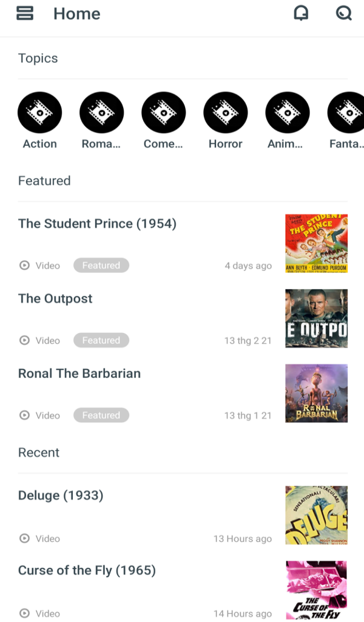
Task: Tap the video play icon under Deluge
Action: pyautogui.click(x=24, y=539)
